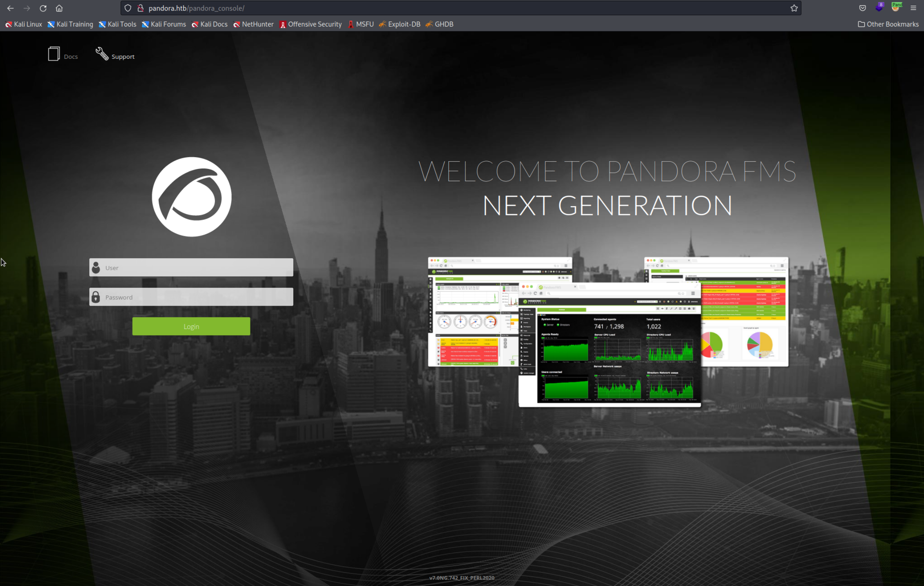Click the green Login button
Image resolution: width=924 pixels, height=586 pixels.
tap(191, 326)
